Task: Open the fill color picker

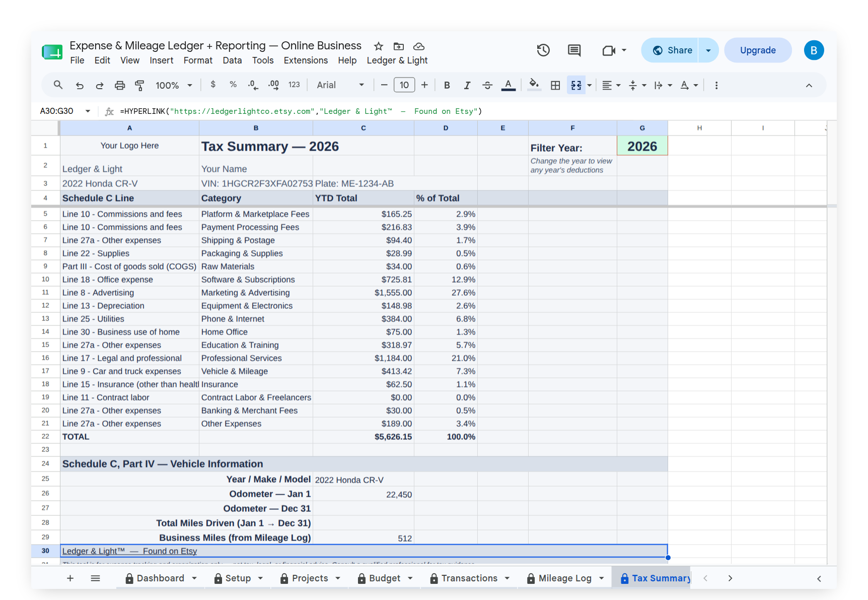Action: 534,85
